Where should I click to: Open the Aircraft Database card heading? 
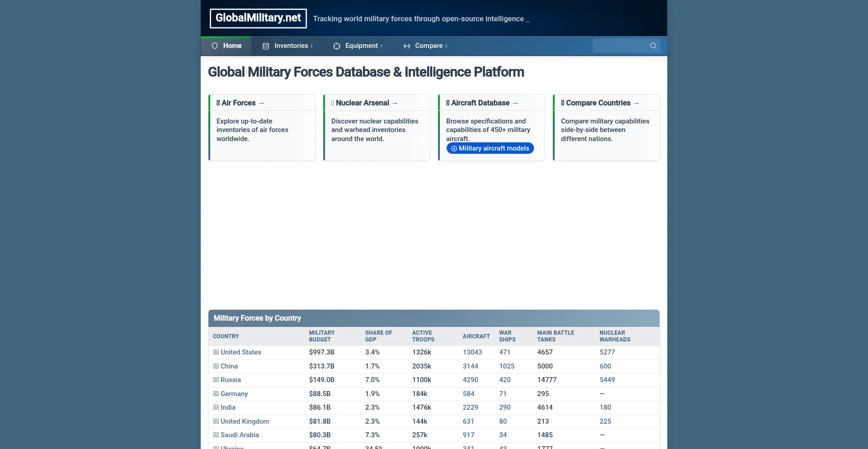pos(480,103)
